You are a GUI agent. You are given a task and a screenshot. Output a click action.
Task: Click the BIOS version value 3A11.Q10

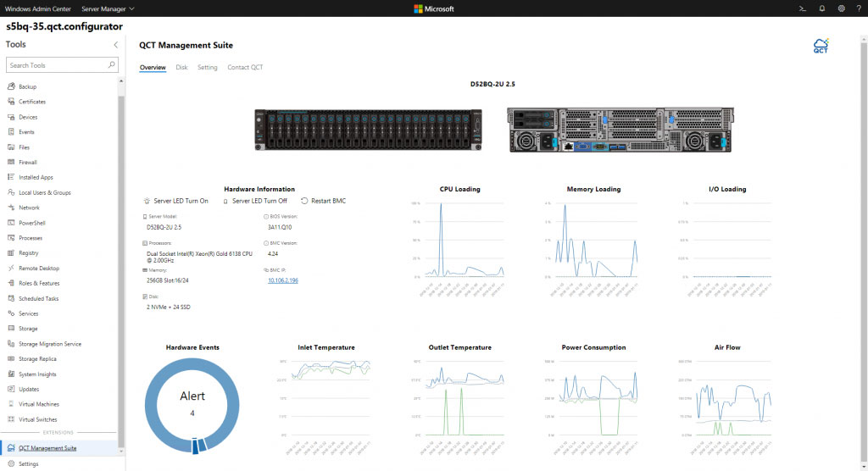click(x=280, y=227)
